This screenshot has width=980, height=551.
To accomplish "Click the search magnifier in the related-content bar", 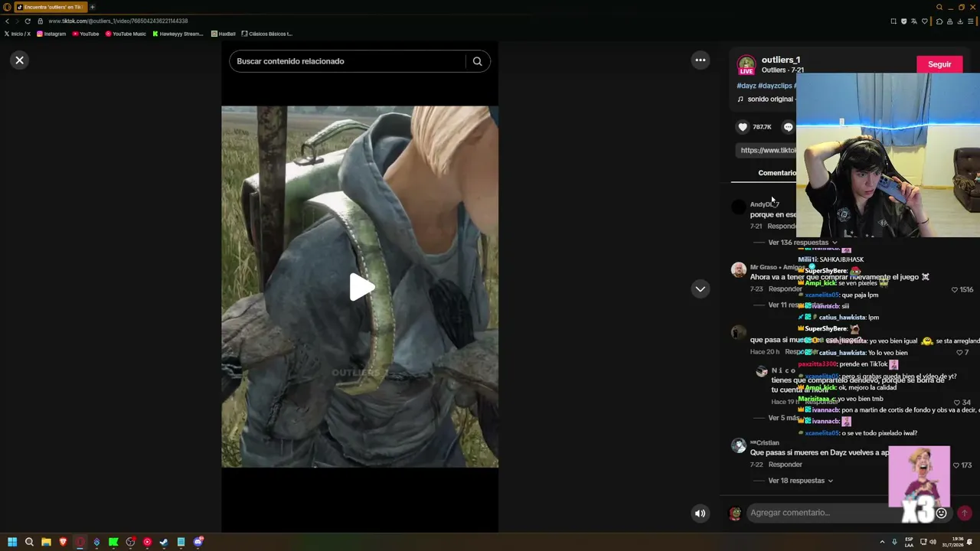I will (x=477, y=61).
